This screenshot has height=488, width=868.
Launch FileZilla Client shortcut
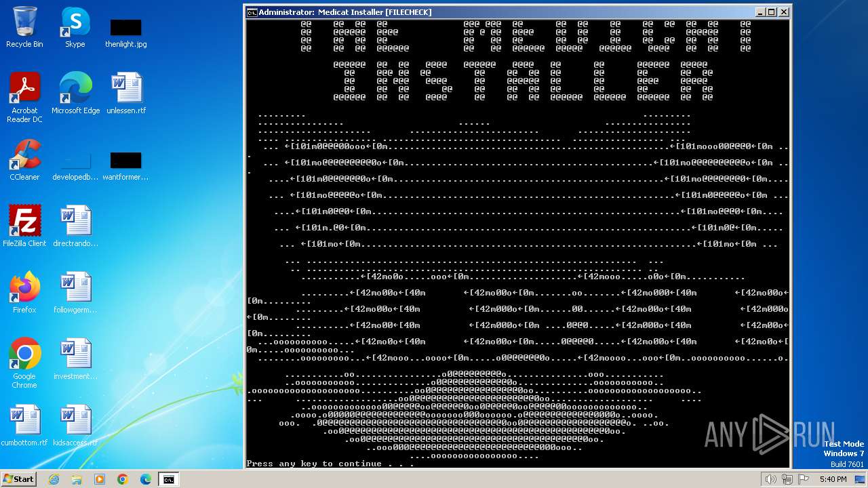pyautogui.click(x=24, y=226)
